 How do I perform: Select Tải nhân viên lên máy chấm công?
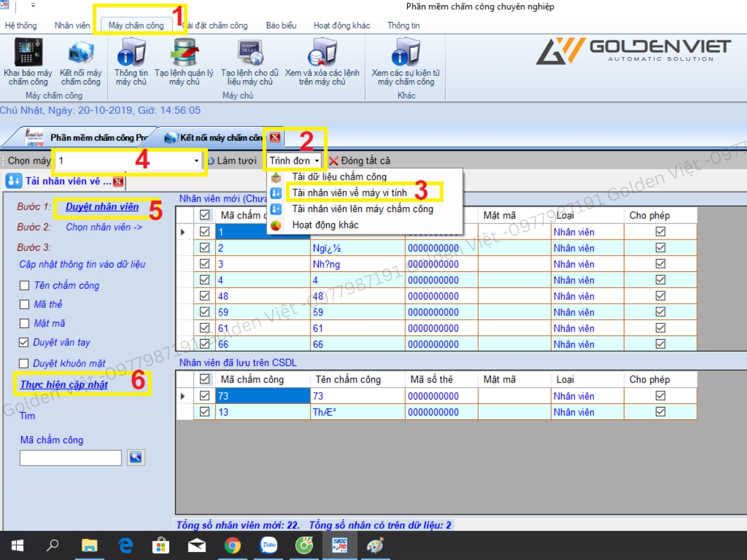click(x=362, y=209)
